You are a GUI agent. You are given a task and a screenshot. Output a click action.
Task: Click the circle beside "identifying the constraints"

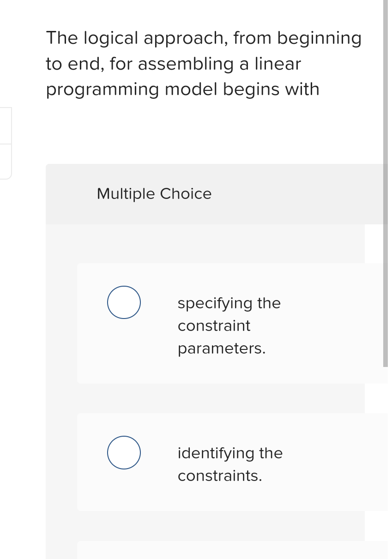[124, 452]
